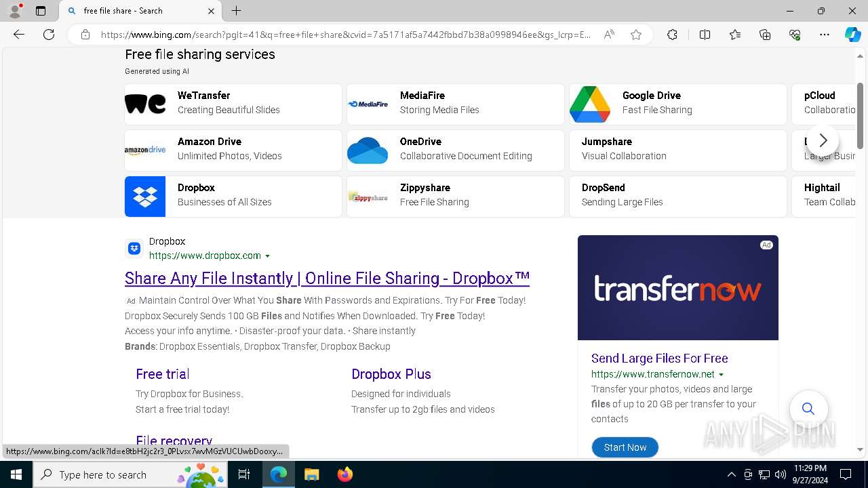Viewport: 868px width, 488px height.
Task: Open the Edge profile icon
Action: coord(15,11)
